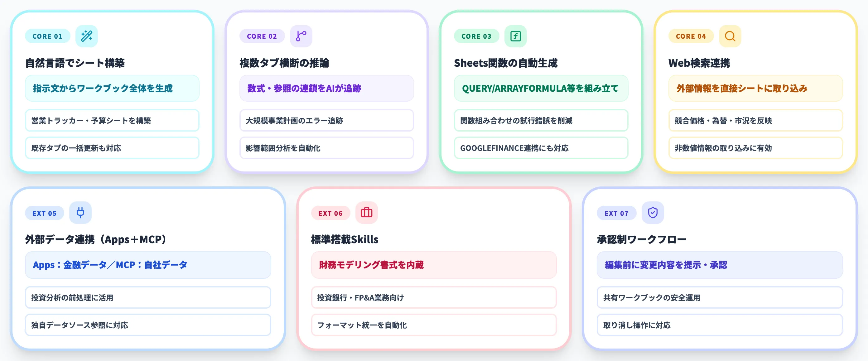868x361 pixels.
Task: Click the heading 標準搭載Skills
Action: 345,240
